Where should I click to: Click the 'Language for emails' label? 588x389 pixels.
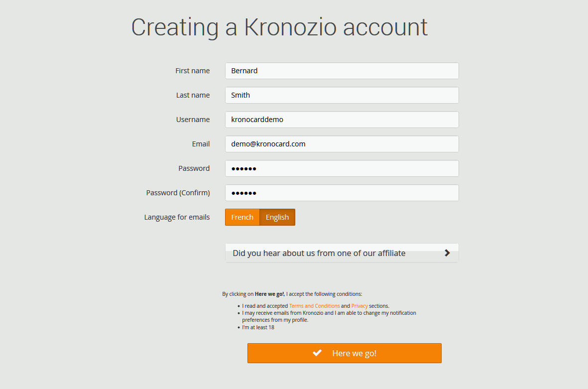pyautogui.click(x=177, y=217)
